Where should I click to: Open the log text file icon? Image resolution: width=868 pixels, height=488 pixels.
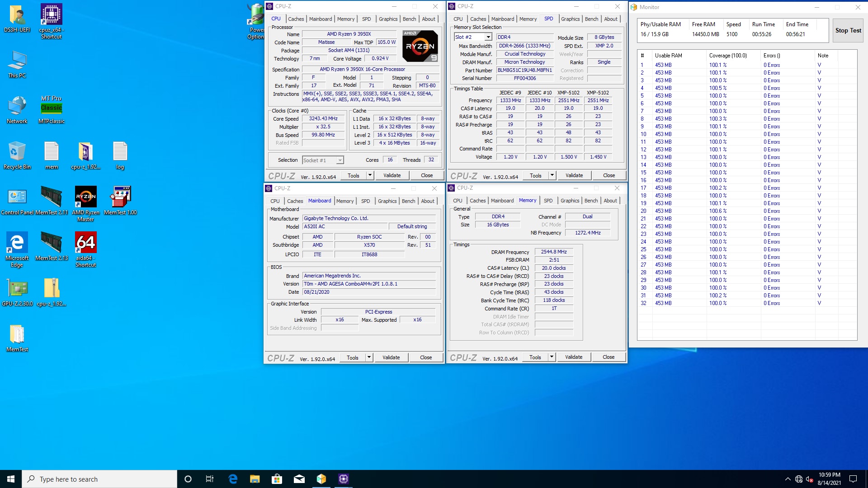click(x=120, y=155)
